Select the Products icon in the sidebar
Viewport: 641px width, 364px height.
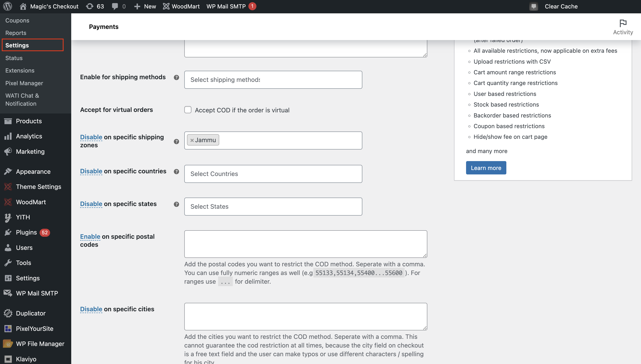8,121
